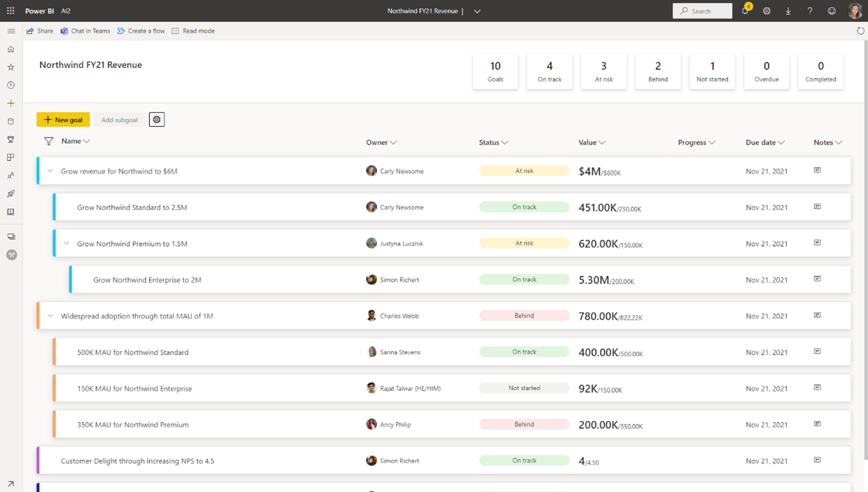868x492 pixels.
Task: Select the Goals trophy icon in sidebar
Action: [11, 139]
